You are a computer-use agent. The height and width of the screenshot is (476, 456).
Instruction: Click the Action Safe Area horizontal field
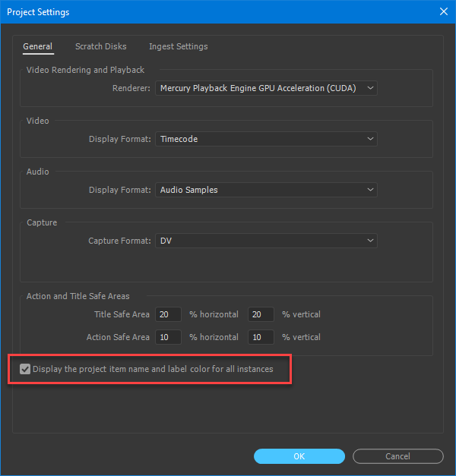(168, 337)
